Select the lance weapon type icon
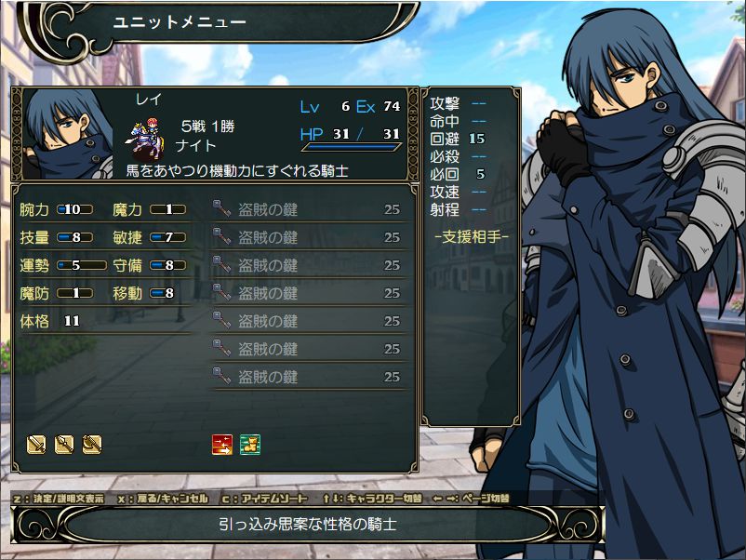The image size is (746, 560). [64, 445]
